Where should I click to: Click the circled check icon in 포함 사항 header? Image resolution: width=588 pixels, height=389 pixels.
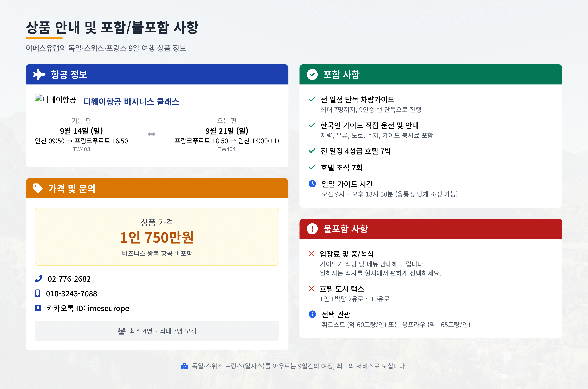[312, 75]
